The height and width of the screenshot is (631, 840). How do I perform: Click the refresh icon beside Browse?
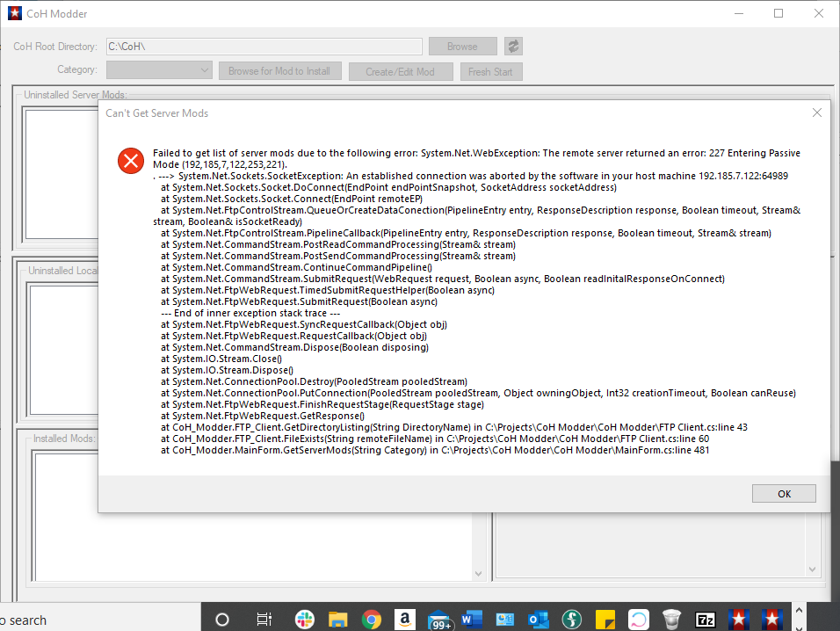coord(513,47)
